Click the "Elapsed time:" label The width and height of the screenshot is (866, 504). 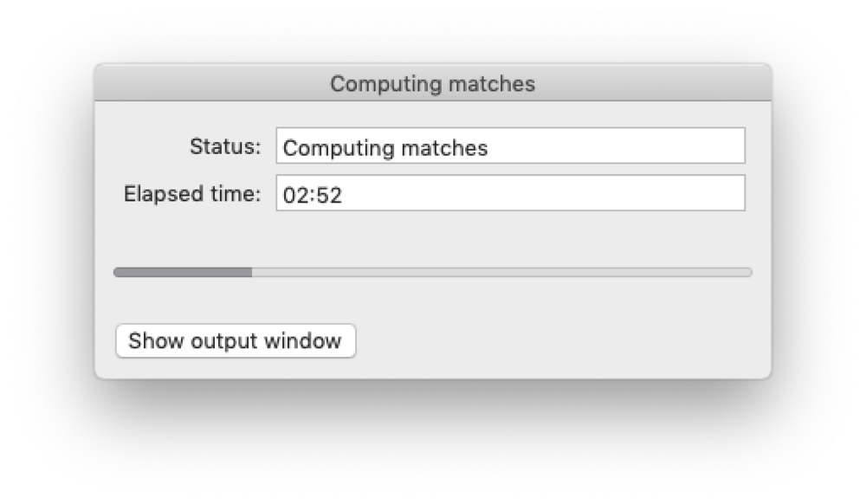[x=192, y=193]
